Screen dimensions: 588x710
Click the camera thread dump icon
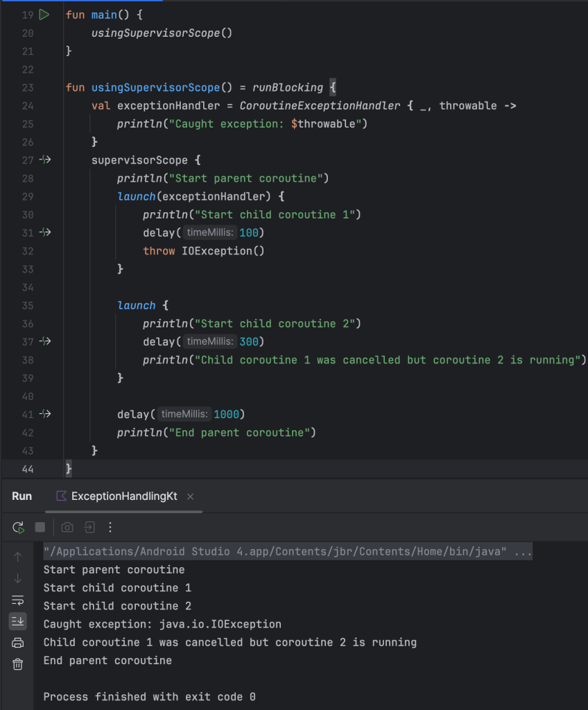[x=67, y=528]
